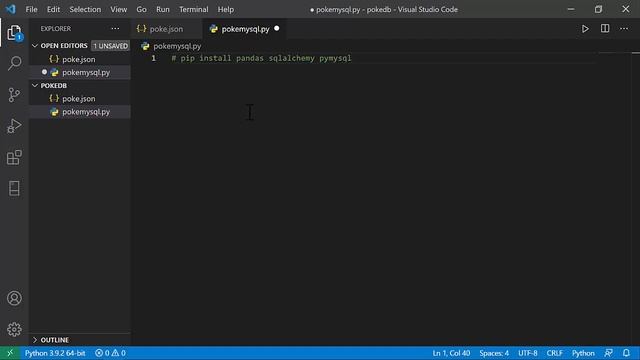Collapse the POKEDB folder section

pos(35,85)
